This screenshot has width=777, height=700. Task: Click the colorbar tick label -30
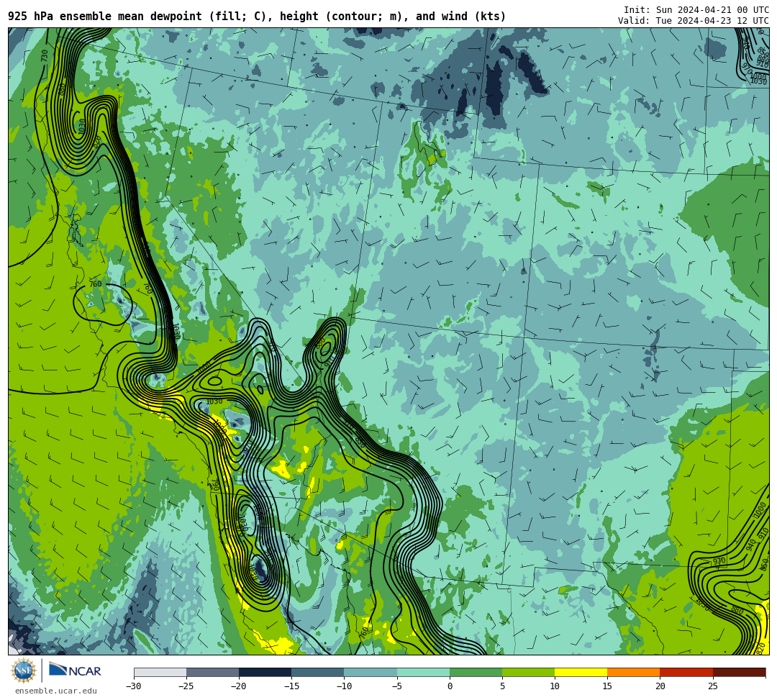[x=134, y=686]
